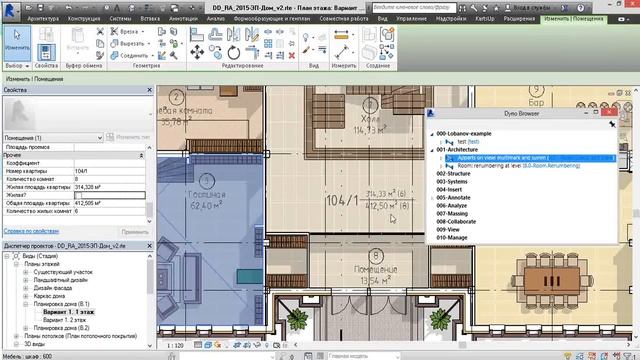Click the Save icon in quick access toolbar
The width and height of the screenshot is (640, 360).
tap(40, 8)
